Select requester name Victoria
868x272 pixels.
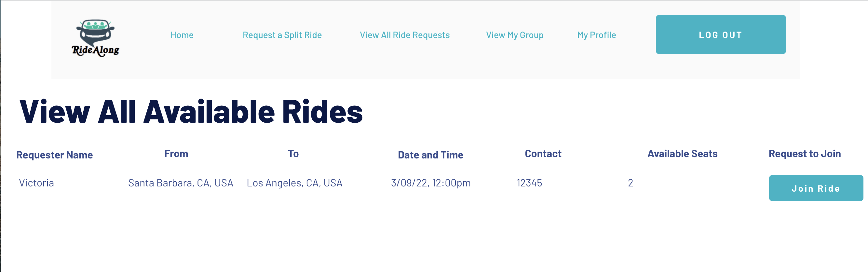tap(36, 183)
